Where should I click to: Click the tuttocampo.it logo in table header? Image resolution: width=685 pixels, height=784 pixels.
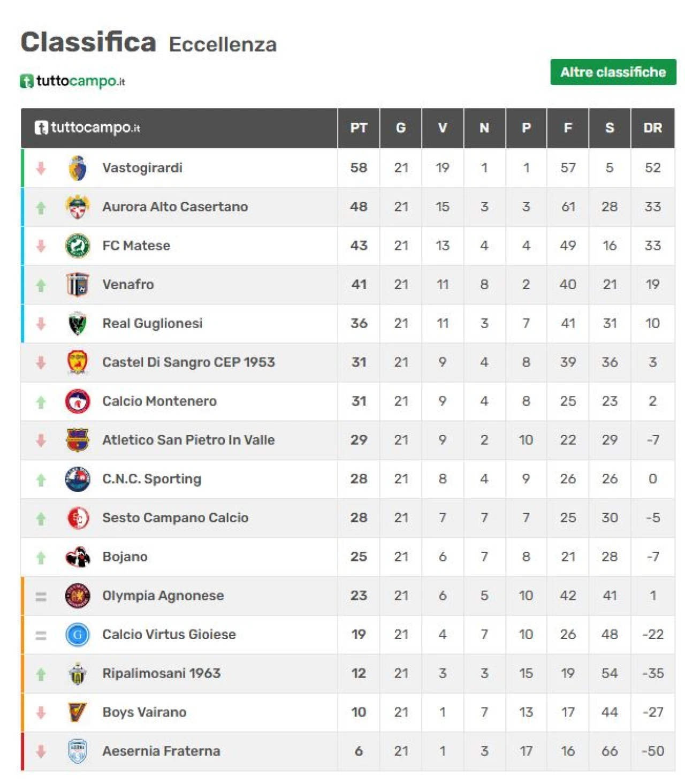pos(87,127)
